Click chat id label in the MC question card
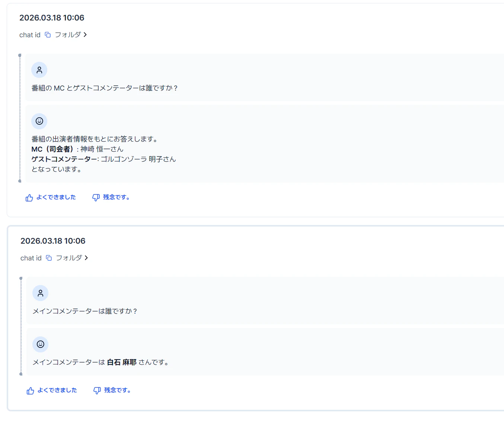 [30, 35]
